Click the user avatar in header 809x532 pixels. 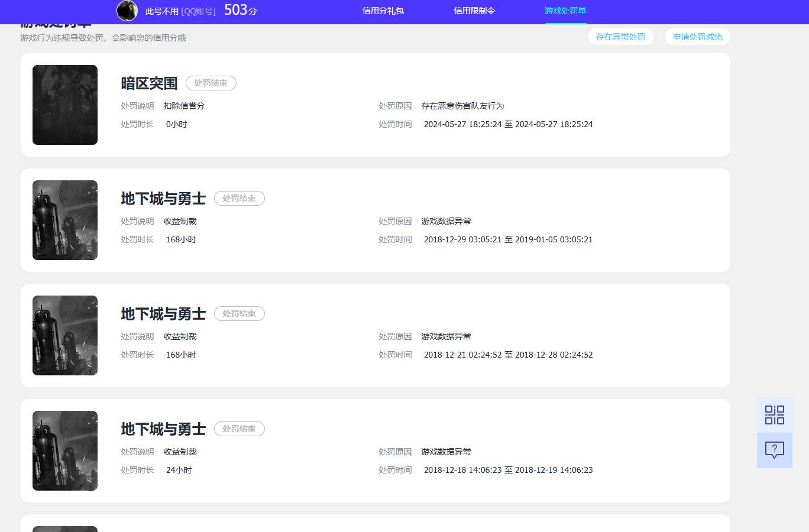[x=127, y=11]
